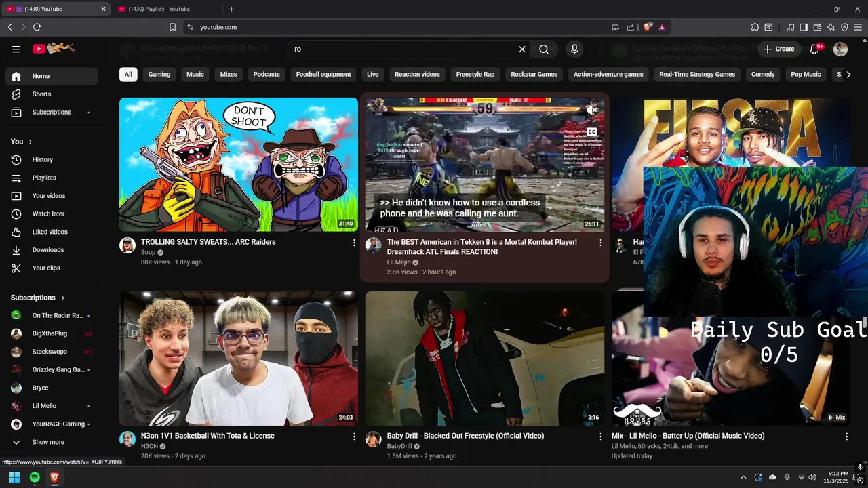Unmute the Tekken video preview
Viewport: 868px width, 488px height.
pyautogui.click(x=592, y=110)
